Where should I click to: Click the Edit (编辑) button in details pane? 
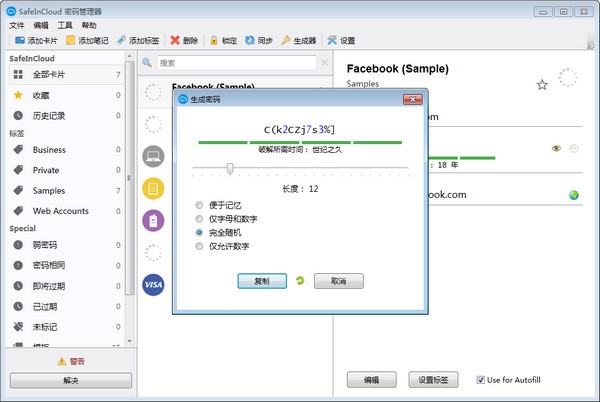372,380
